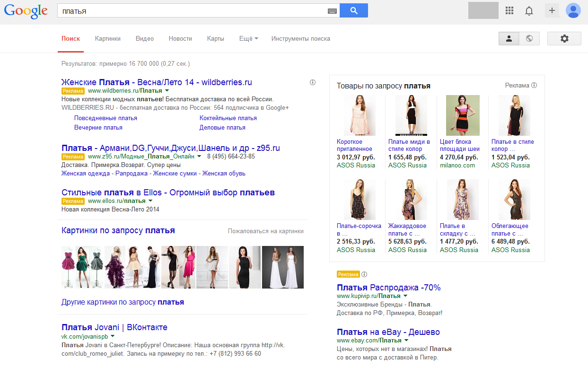Image resolution: width=588 pixels, height=368 pixels.
Task: Switch to Картинки tab
Action: tap(108, 39)
